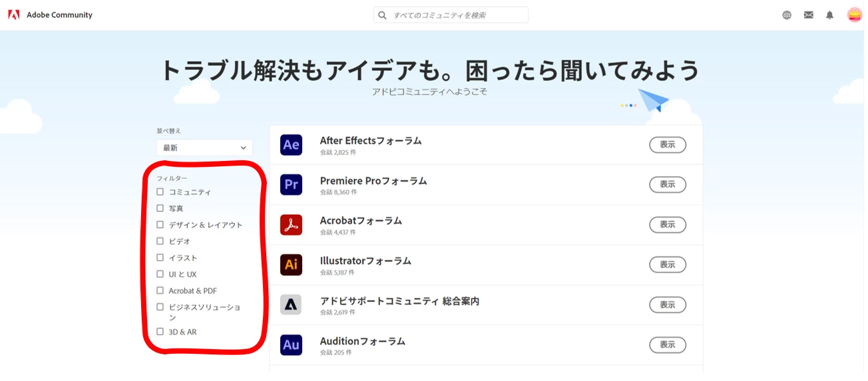Screen dimensions: 868x381
Task: Click the Adobe logo icon
Action: [13, 15]
